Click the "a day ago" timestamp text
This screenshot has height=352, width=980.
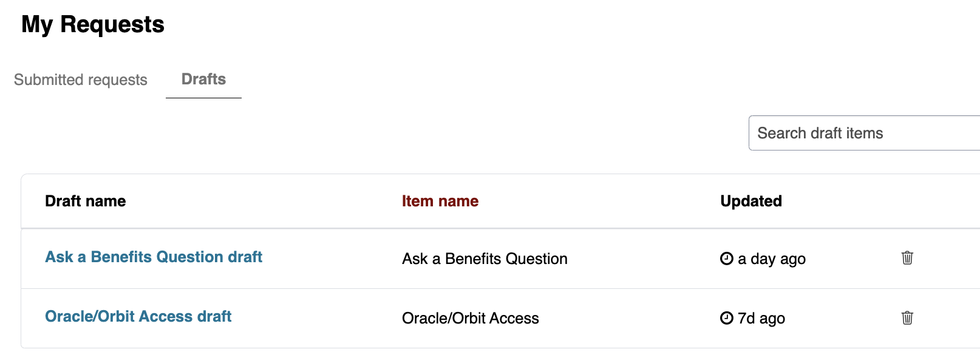[x=772, y=259]
